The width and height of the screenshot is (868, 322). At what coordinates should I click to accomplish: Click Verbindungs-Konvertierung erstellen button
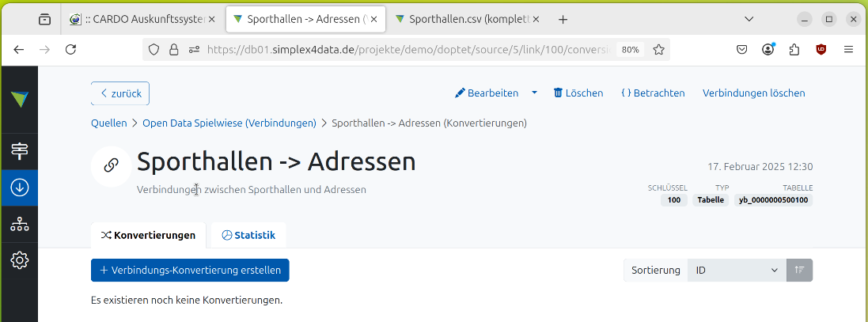click(190, 271)
